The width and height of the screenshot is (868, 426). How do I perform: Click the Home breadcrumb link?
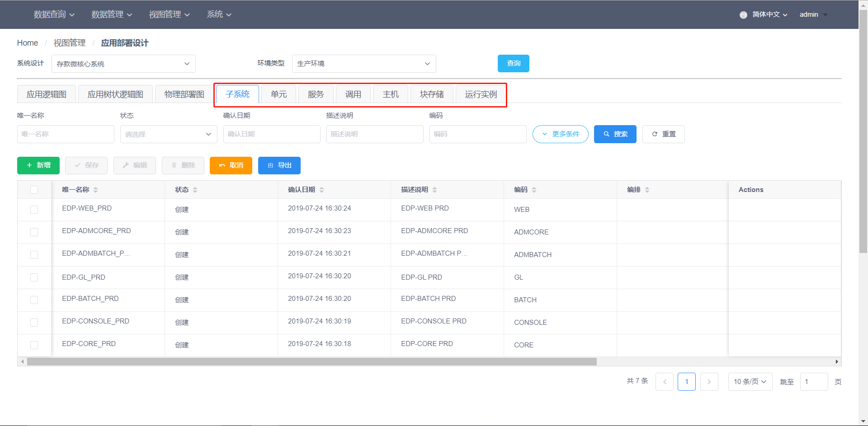coord(28,43)
